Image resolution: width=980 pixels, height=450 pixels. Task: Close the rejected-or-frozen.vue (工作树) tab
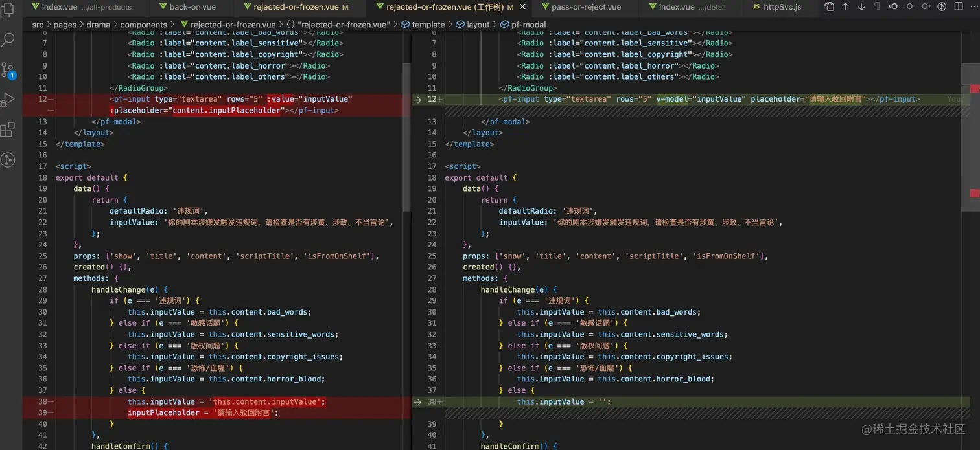click(x=524, y=7)
